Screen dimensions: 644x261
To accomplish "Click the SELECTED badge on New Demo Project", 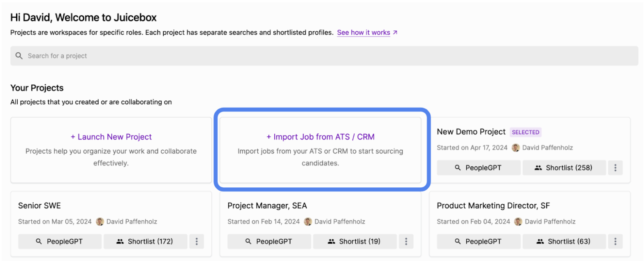I will tap(526, 132).
